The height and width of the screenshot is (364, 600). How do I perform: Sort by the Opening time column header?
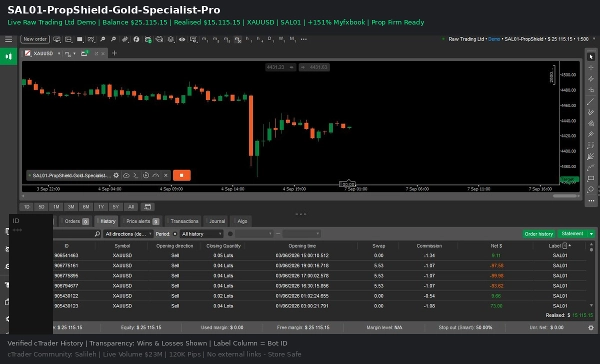click(302, 246)
